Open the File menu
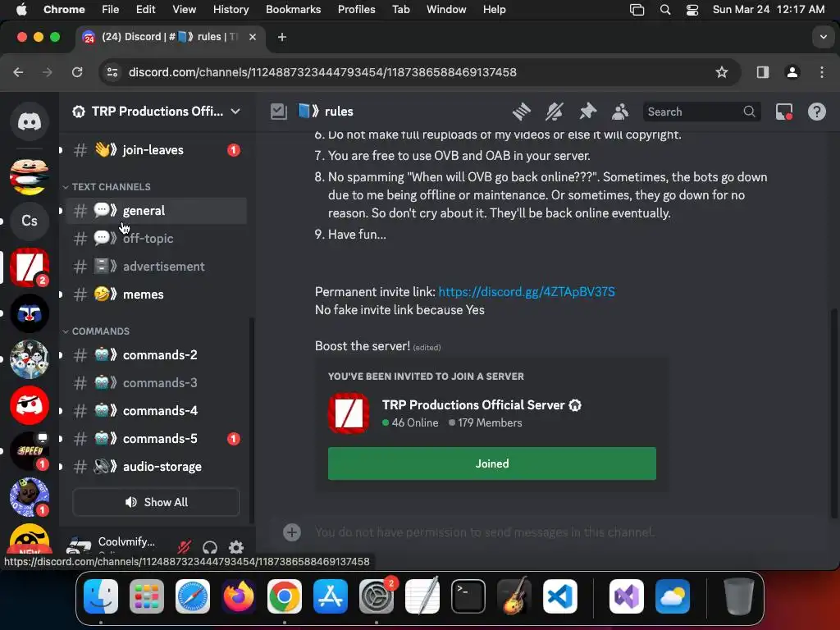Image resolution: width=840 pixels, height=630 pixels. click(x=111, y=9)
